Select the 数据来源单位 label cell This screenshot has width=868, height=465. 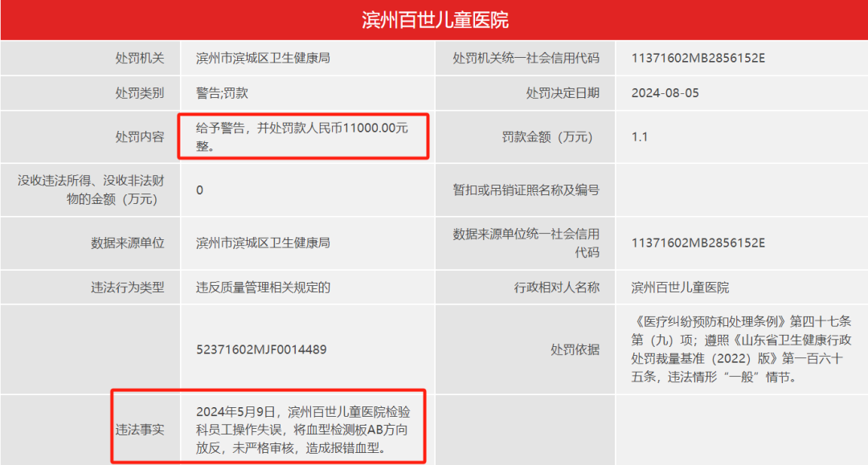[128, 243]
